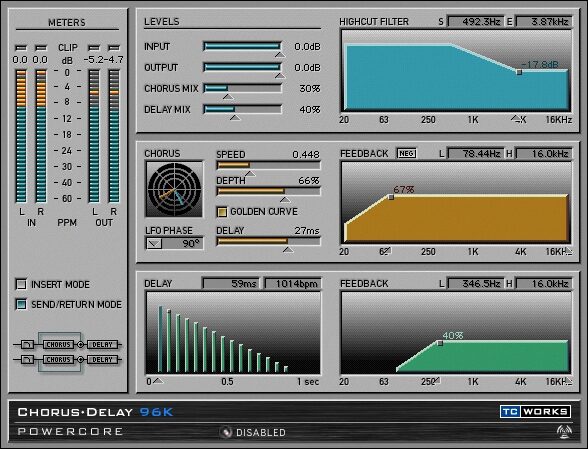This screenshot has width=588, height=449.
Task: Click highcut filter end frequency 3.87kHz field
Action: pyautogui.click(x=543, y=22)
